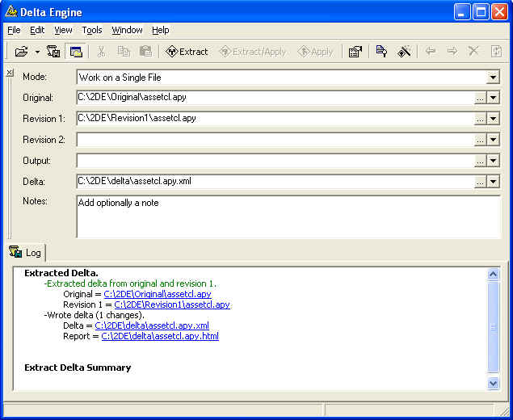
Task: Expand the Revision 2 dropdown arrow
Action: [x=493, y=140]
